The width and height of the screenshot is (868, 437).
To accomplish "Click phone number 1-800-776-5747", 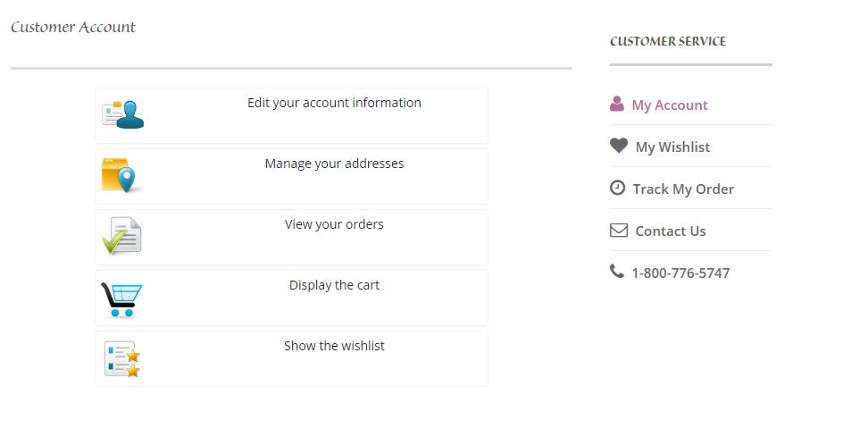I will 680,273.
